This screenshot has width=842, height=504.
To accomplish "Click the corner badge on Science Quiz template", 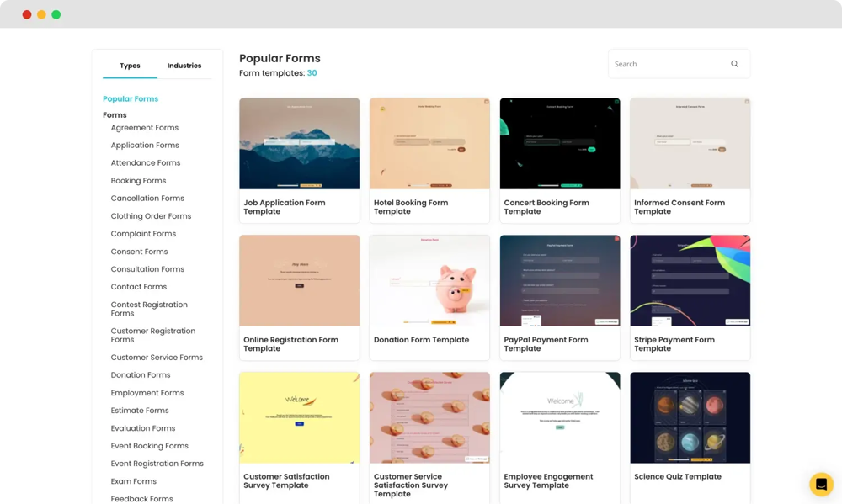I will [744, 377].
